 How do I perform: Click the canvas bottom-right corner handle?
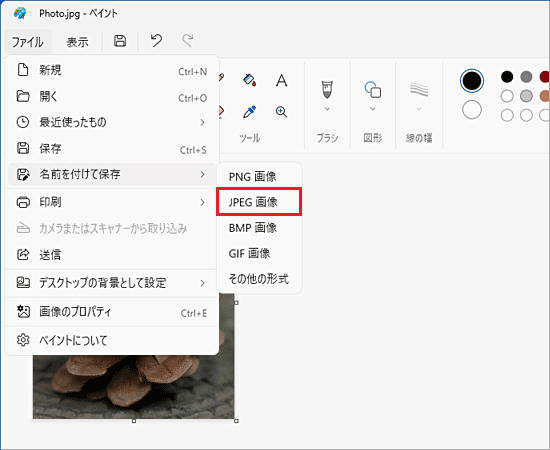[236, 421]
